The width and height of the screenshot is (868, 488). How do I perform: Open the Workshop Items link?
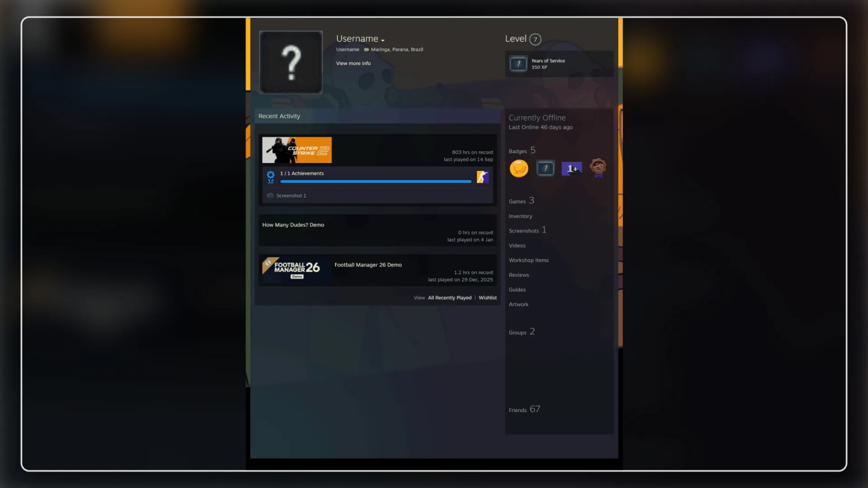pyautogui.click(x=528, y=260)
